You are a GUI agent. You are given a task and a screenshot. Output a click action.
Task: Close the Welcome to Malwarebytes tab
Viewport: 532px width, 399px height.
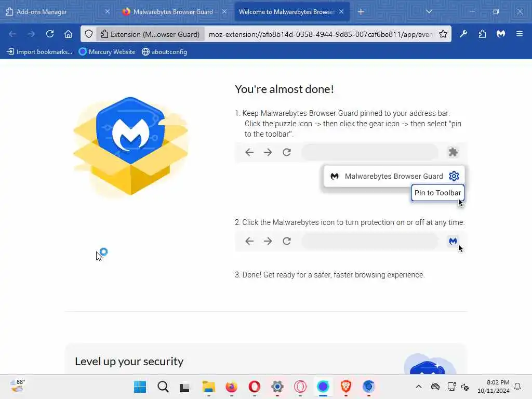341,11
